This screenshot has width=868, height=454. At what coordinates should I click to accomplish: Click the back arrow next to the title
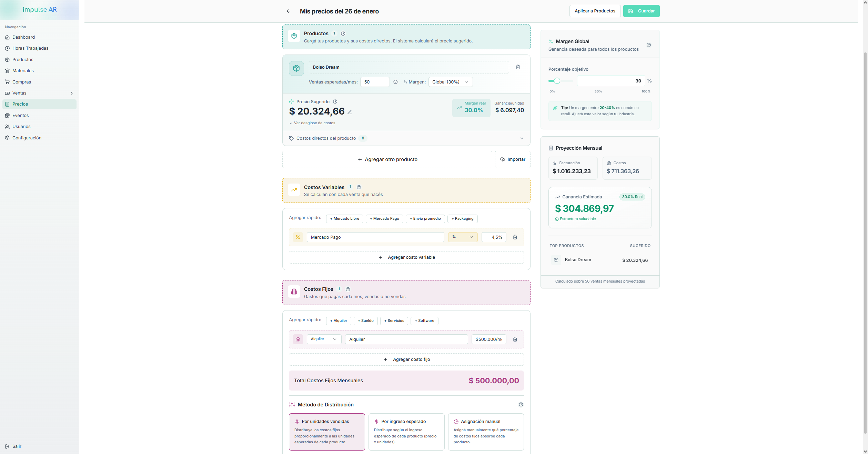(289, 11)
